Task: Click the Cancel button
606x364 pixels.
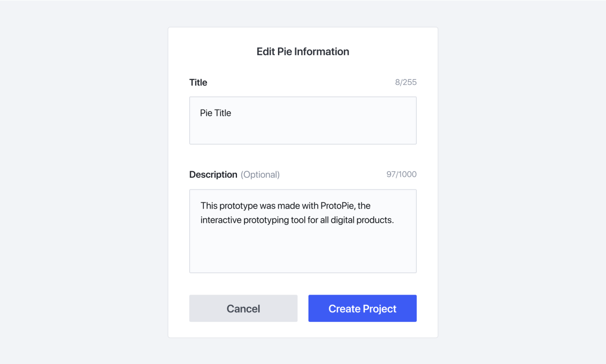Action: [x=243, y=308]
